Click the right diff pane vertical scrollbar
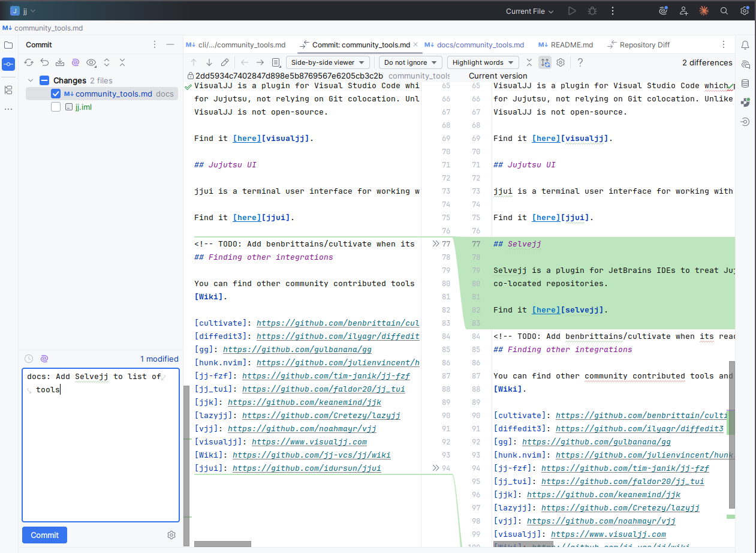Image resolution: width=756 pixels, height=553 pixels. coord(731,435)
